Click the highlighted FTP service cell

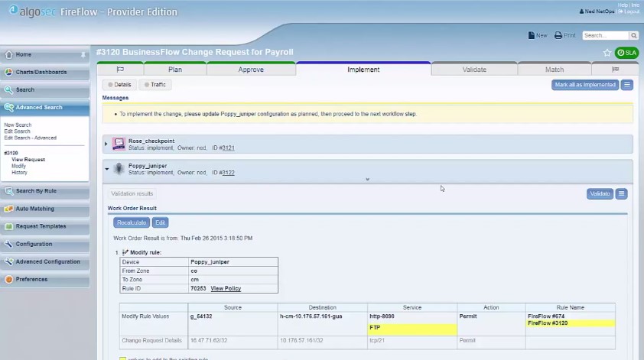pyautogui.click(x=412, y=328)
